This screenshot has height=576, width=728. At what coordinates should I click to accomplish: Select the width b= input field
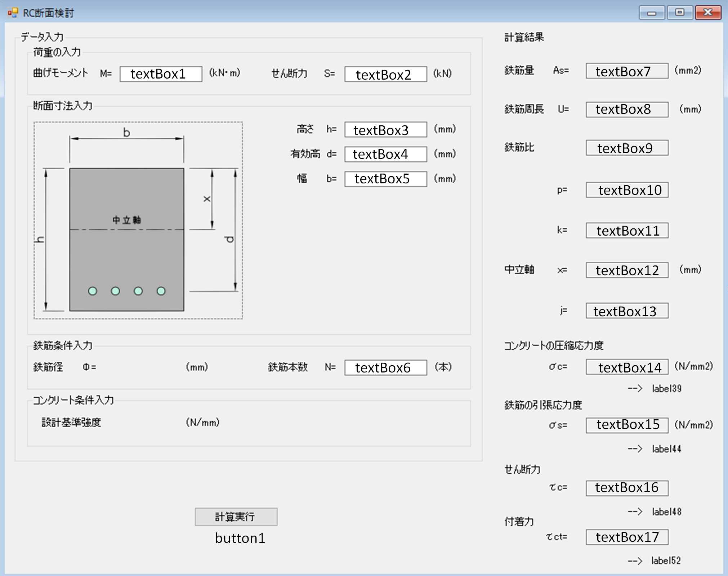coord(385,179)
